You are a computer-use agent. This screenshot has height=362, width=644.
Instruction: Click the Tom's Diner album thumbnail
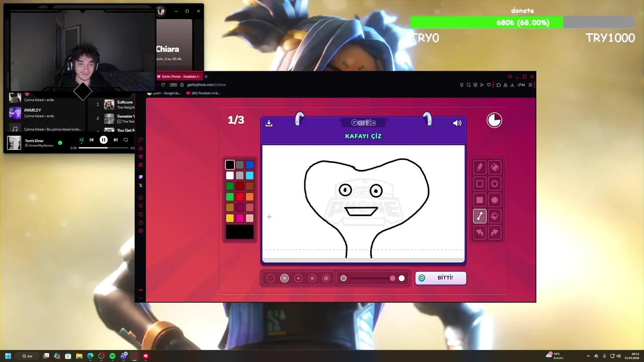[x=14, y=143]
